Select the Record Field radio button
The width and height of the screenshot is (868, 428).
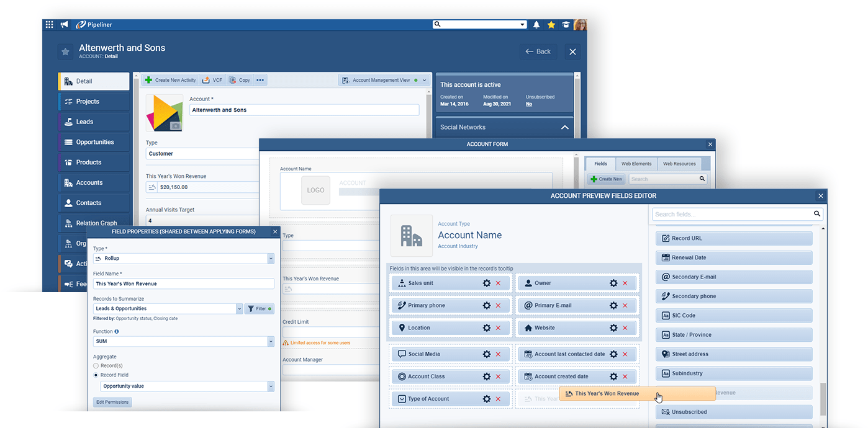(96, 375)
